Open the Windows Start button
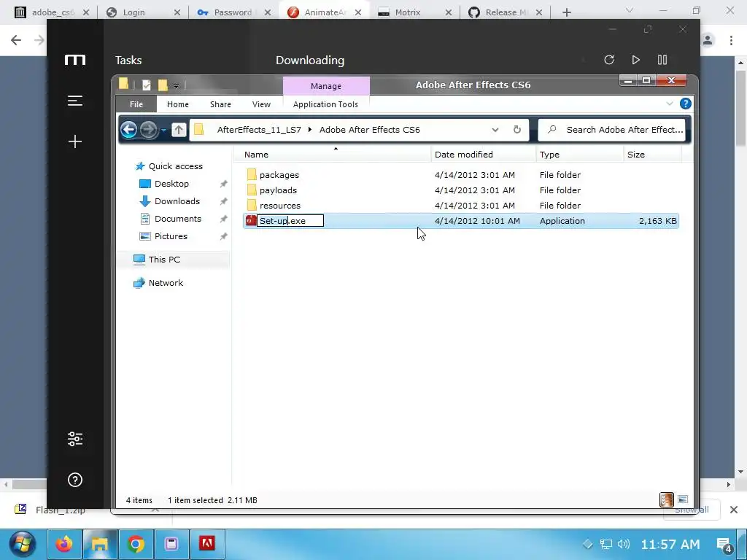The height and width of the screenshot is (560, 747). [23, 544]
